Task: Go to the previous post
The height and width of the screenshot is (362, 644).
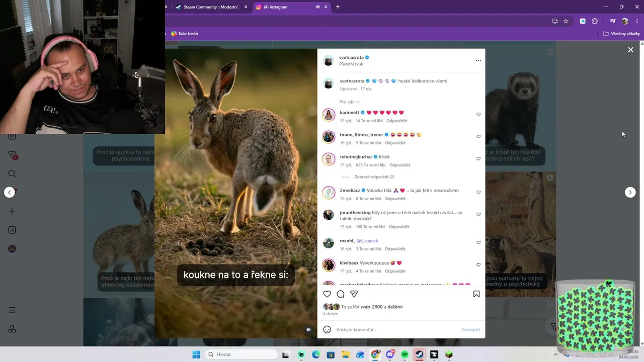Action: coord(10,193)
